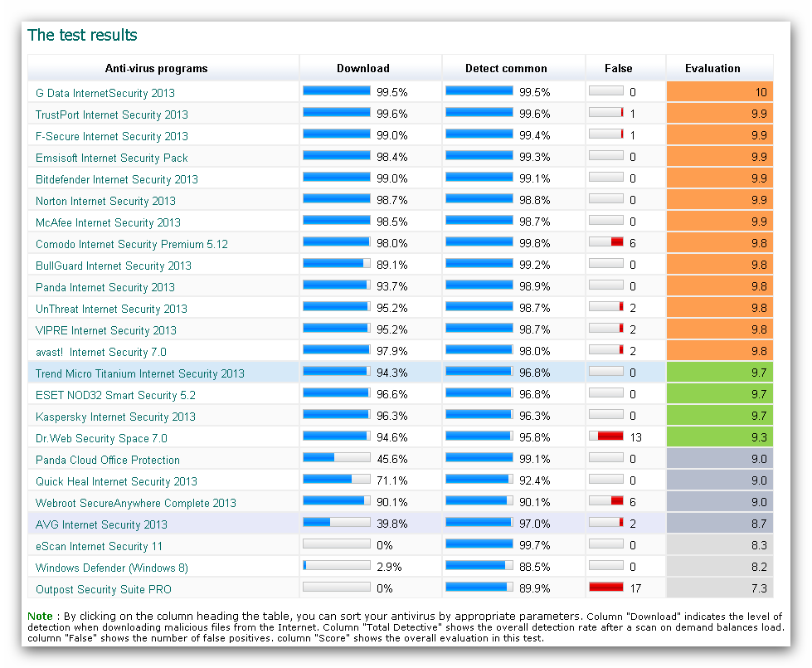Open TrustPort Internet Security 2013 link
Viewport: 812px width, 668px height.
point(112,115)
